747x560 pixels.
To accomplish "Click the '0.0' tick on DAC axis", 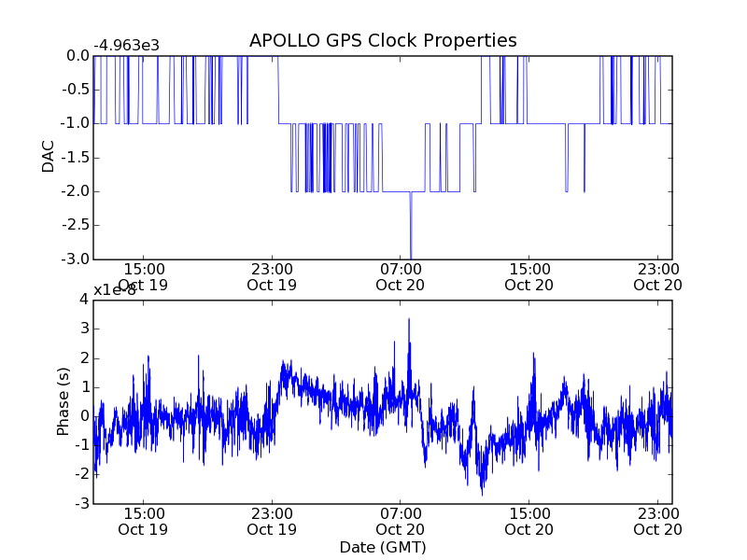I will (78, 56).
